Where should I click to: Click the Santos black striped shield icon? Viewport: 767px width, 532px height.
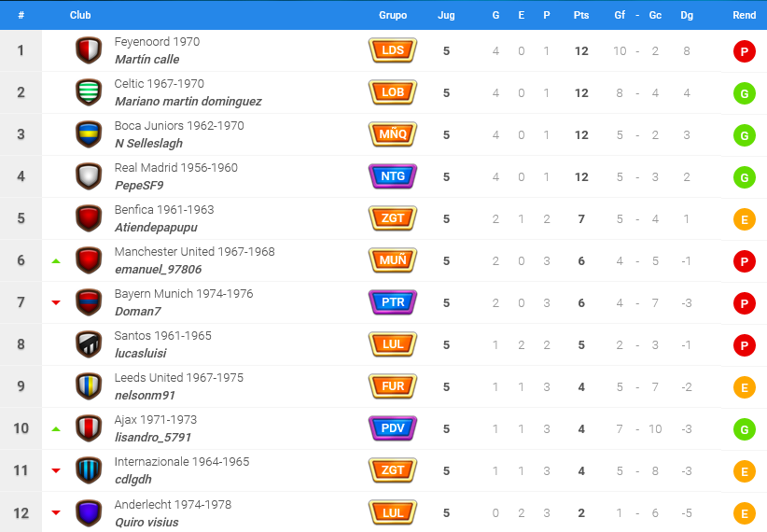pos(89,344)
